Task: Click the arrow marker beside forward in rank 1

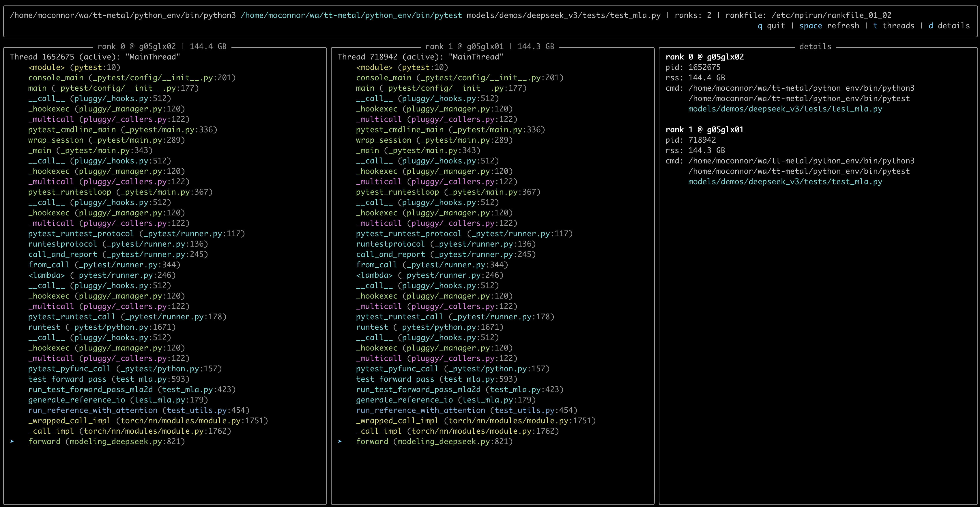Action: [x=340, y=441]
